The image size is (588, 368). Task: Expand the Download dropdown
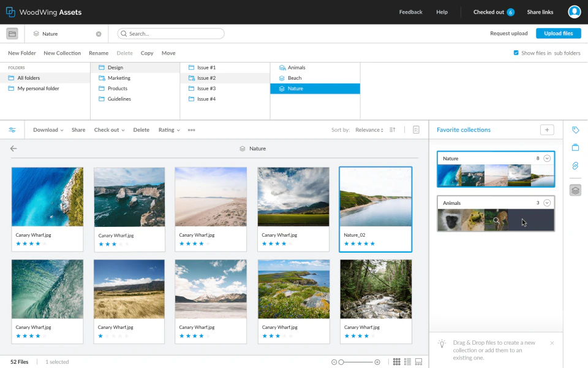tap(48, 130)
